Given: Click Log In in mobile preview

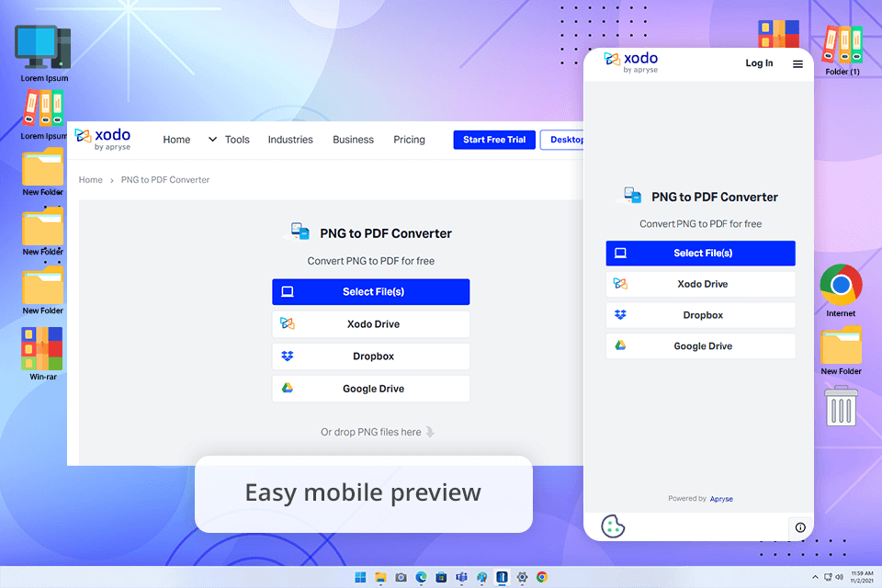Looking at the screenshot, I should pyautogui.click(x=760, y=63).
